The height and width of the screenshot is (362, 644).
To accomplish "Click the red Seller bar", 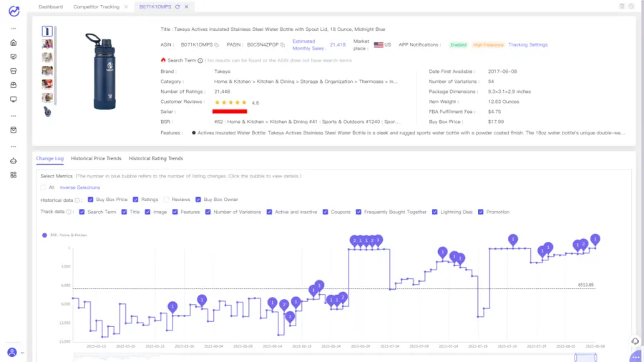I will coord(230,112).
